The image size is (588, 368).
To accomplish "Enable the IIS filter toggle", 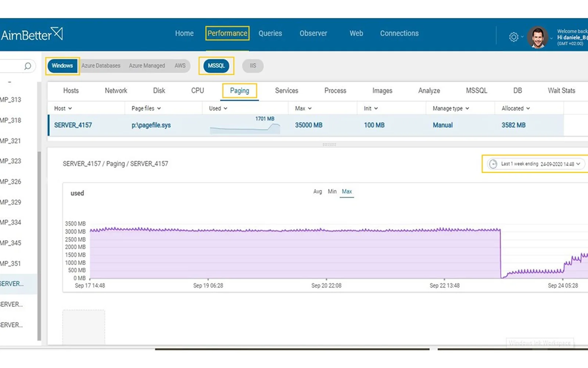I will coord(253,66).
